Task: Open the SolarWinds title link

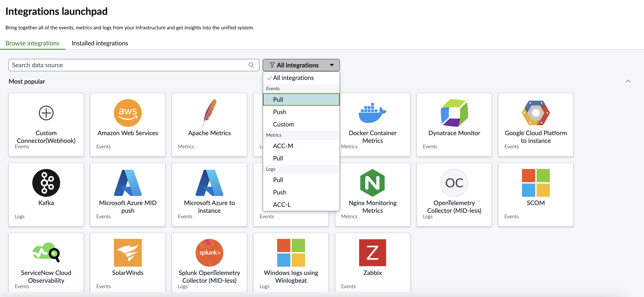Action: tap(128, 273)
